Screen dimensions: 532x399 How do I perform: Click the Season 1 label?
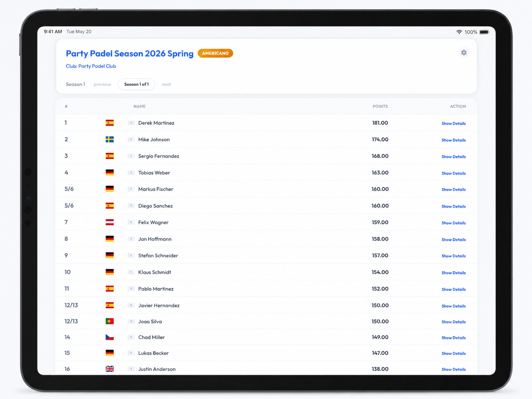[75, 85]
